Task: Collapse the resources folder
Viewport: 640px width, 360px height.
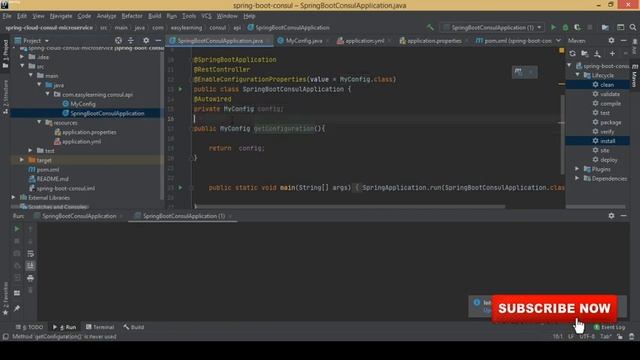Action: coord(39,122)
